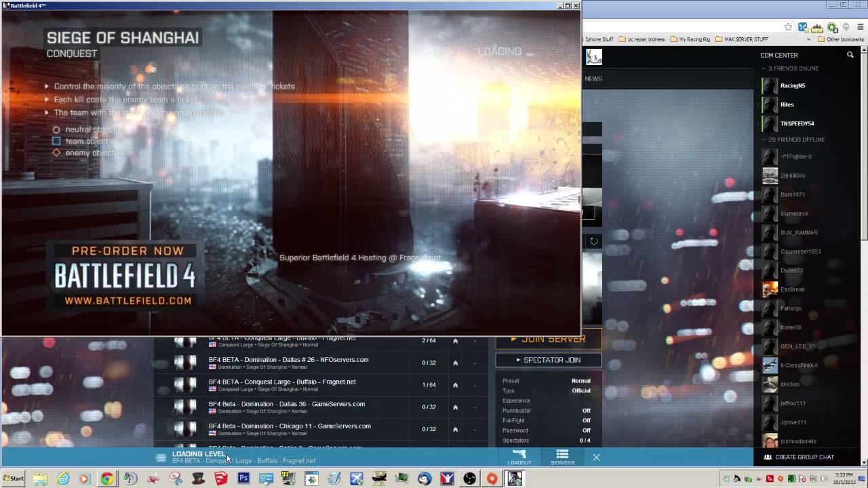
Task: Open the Iphone Stuff bookmark folder
Action: pyautogui.click(x=598, y=39)
